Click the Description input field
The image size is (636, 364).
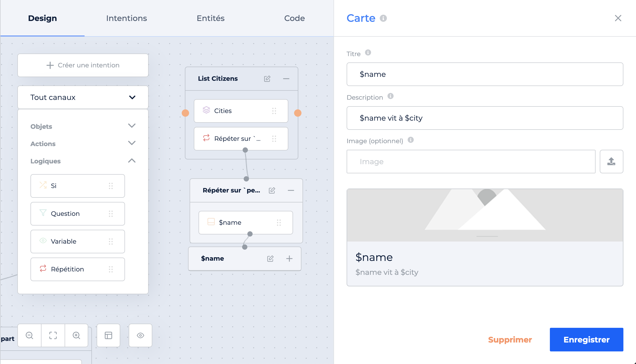click(485, 118)
